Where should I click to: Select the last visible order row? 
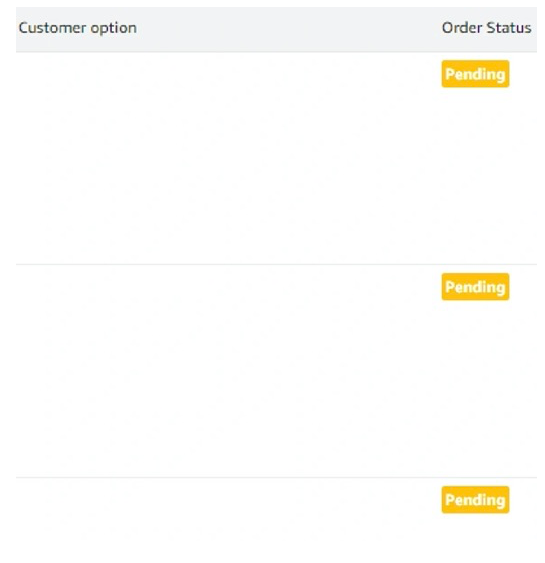[276, 521]
